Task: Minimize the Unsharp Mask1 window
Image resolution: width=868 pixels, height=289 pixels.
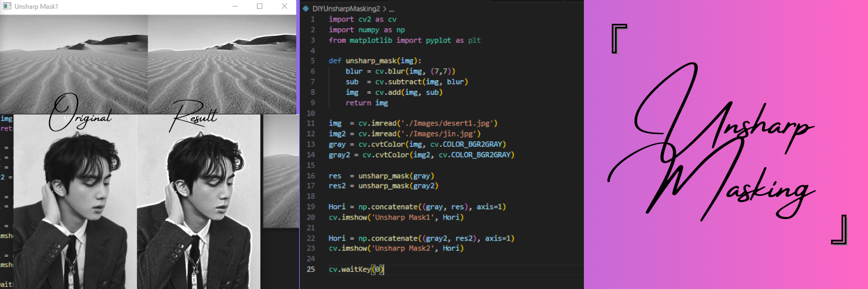Action: point(235,6)
